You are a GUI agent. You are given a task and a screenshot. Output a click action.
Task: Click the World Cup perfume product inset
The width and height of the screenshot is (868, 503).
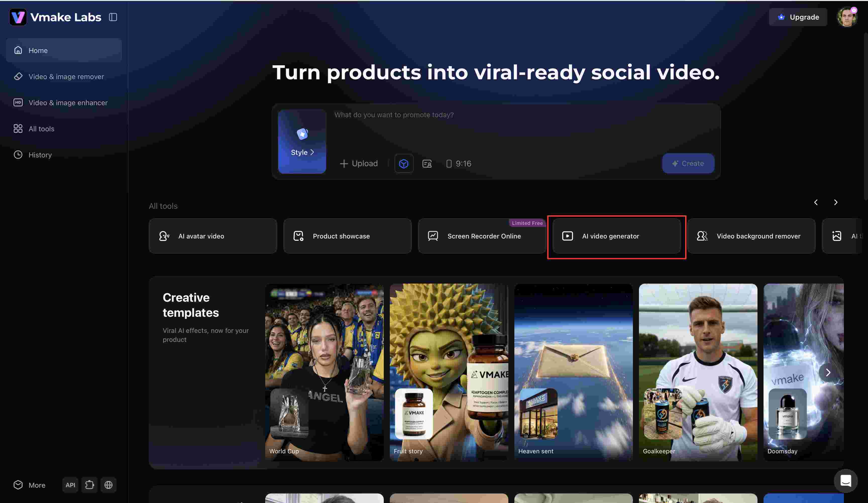coord(289,414)
